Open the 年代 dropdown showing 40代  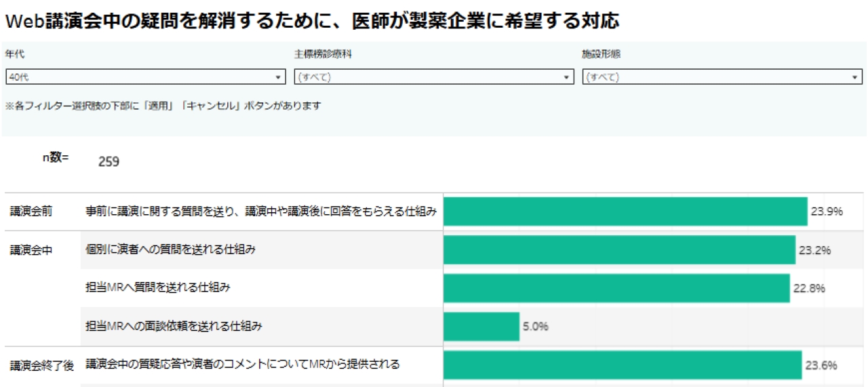click(x=145, y=77)
